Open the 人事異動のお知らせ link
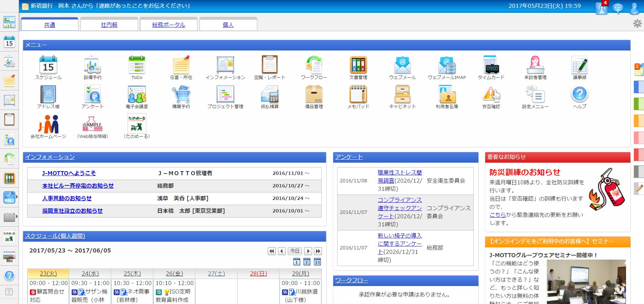Viewport: 644px width, 304px height. [x=67, y=198]
